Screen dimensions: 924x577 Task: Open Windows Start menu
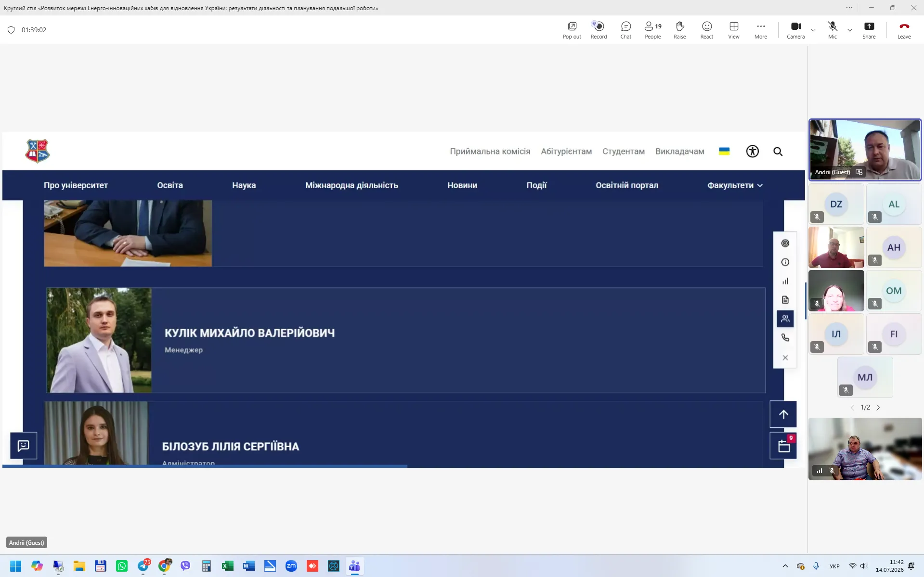pos(15,566)
